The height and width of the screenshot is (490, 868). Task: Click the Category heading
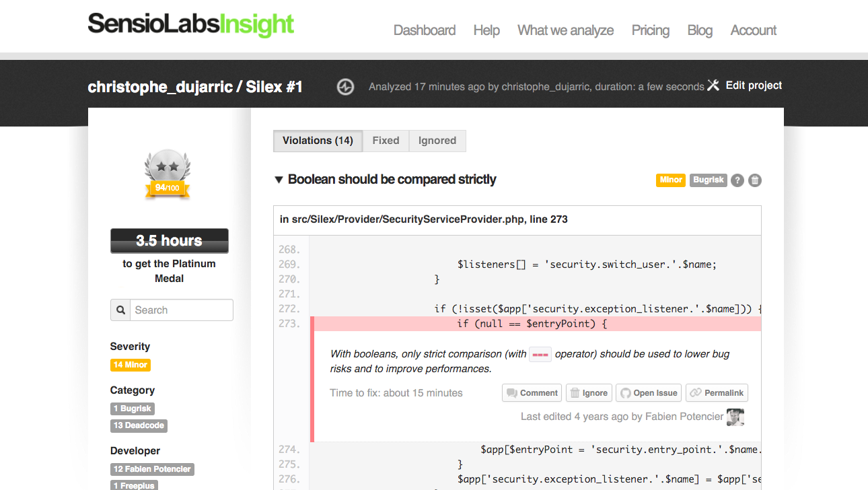tap(133, 390)
